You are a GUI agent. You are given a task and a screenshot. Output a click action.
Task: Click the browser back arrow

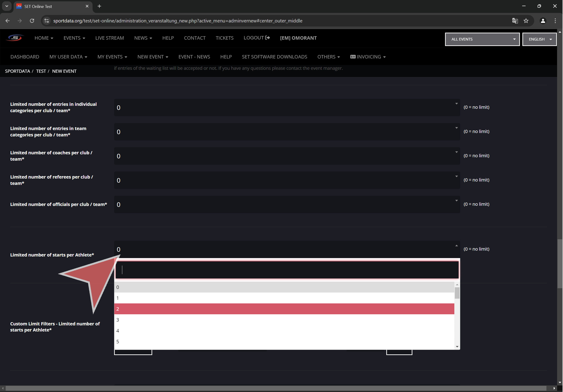click(x=8, y=21)
